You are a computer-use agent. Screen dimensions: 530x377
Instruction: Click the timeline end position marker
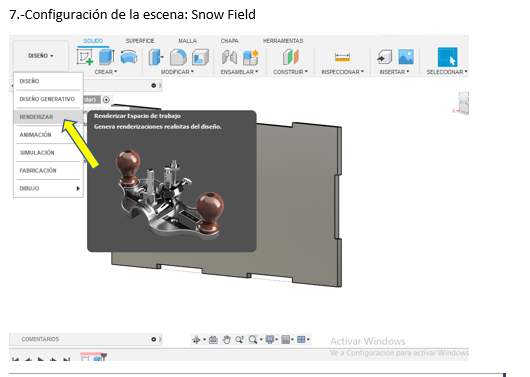point(104,357)
